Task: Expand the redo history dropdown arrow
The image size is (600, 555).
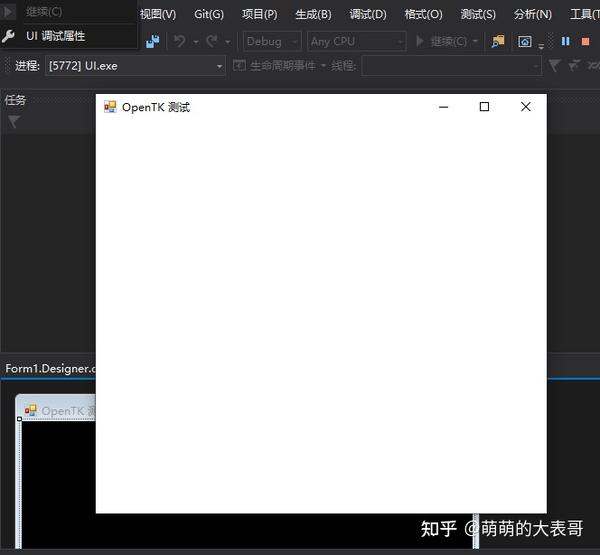Action: coord(227,41)
